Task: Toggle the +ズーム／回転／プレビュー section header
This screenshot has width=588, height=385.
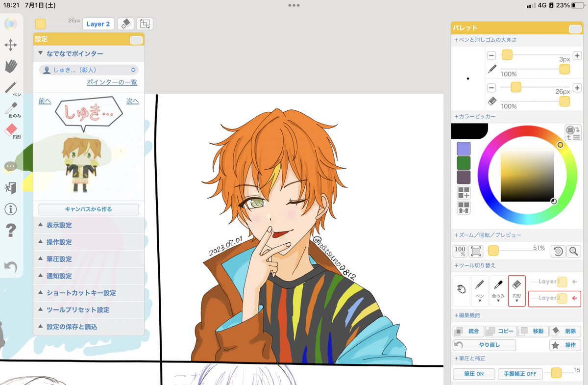Action: point(516,235)
